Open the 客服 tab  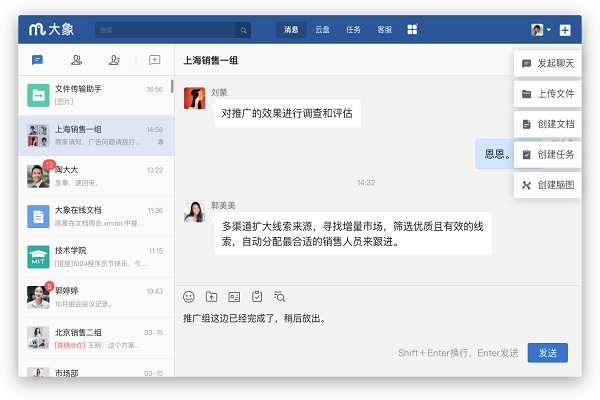pos(384,30)
